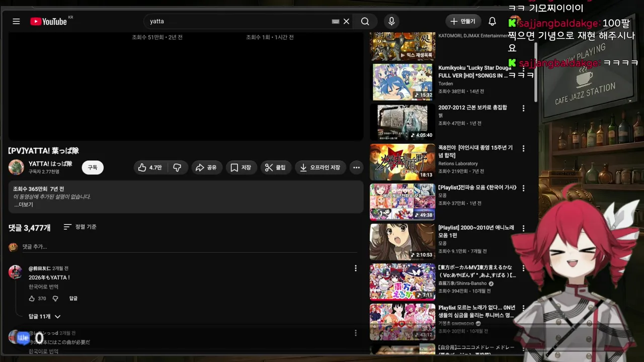Image resolution: width=644 pixels, height=362 pixels.
Task: Open options menu for second comment
Action: pos(356,333)
